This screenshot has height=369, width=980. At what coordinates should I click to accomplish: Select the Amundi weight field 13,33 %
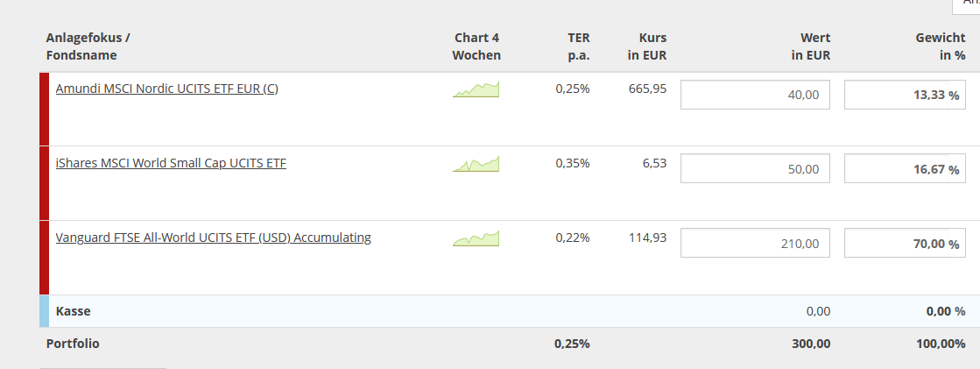[x=905, y=95]
